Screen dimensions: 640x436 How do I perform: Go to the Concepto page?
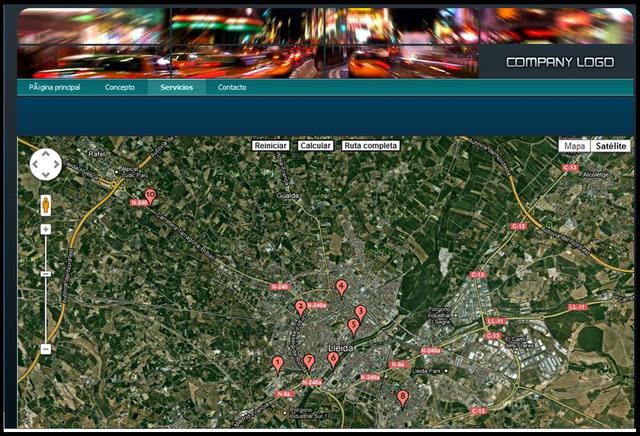pyautogui.click(x=120, y=88)
